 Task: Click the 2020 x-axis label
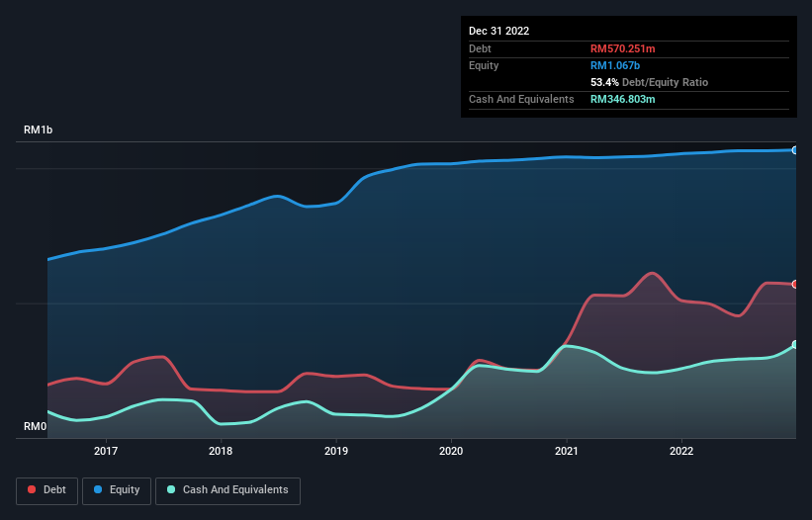click(451, 451)
